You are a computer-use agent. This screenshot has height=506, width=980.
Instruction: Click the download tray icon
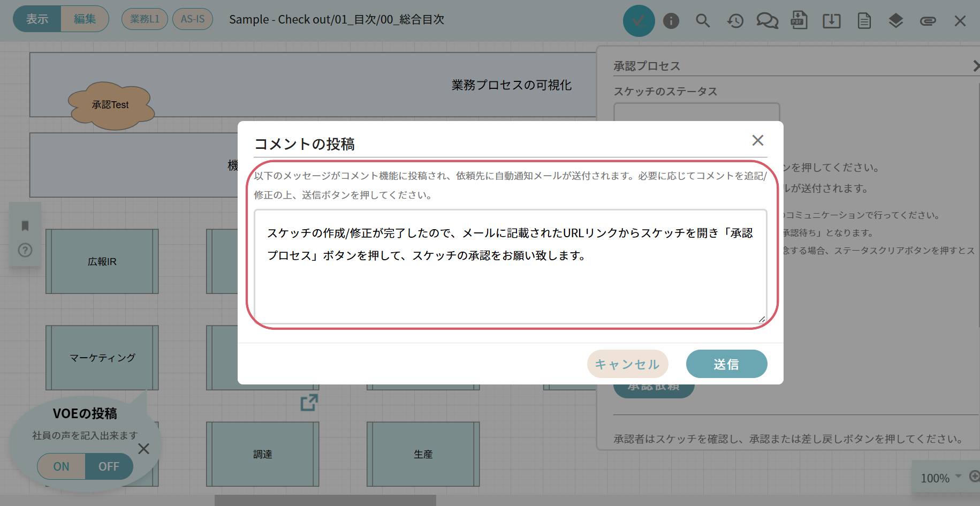(x=831, y=21)
